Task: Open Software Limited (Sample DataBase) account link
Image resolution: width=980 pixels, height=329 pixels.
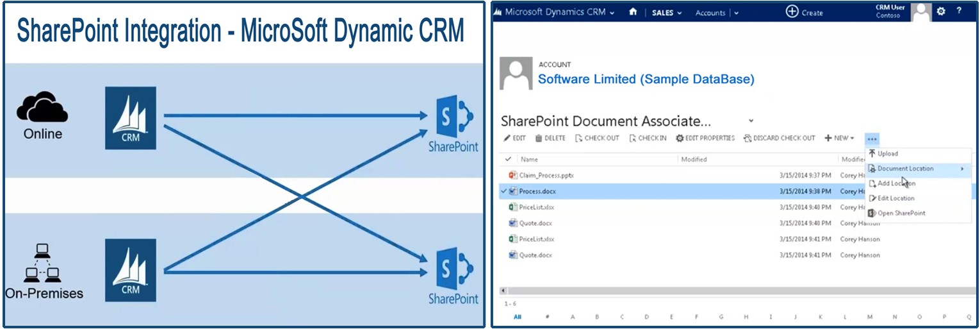Action: pos(646,80)
